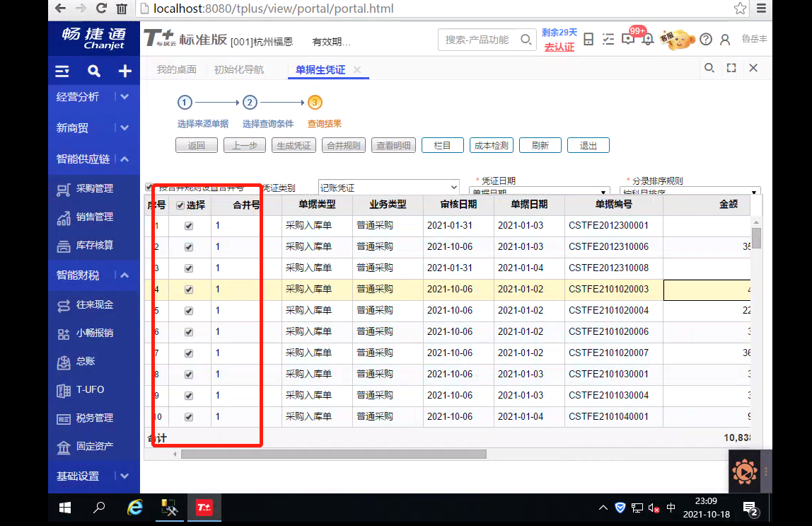This screenshot has width=812, height=526.
Task: Uncheck row 5 checkbox for CSTFE2101020004
Action: (x=189, y=311)
